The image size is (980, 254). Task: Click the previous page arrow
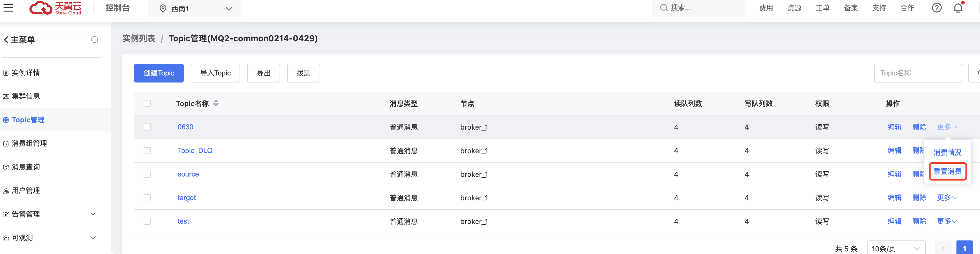(x=943, y=248)
